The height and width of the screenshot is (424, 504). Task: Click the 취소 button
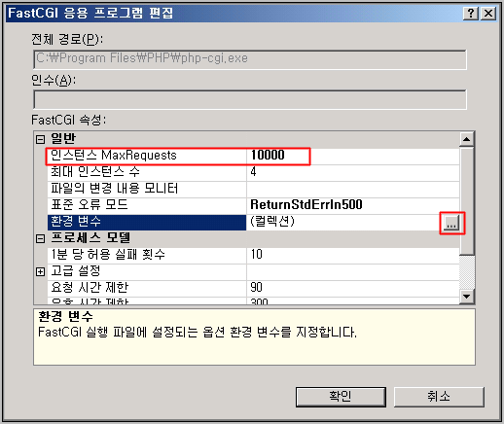[x=439, y=397]
